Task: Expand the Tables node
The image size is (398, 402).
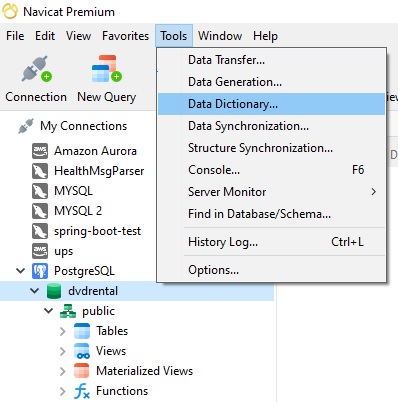Action: tap(63, 331)
